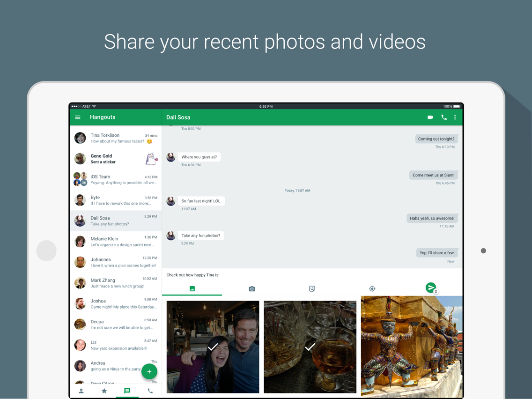Switch to the Favorites star tab
This screenshot has height=399, width=532.
(104, 391)
